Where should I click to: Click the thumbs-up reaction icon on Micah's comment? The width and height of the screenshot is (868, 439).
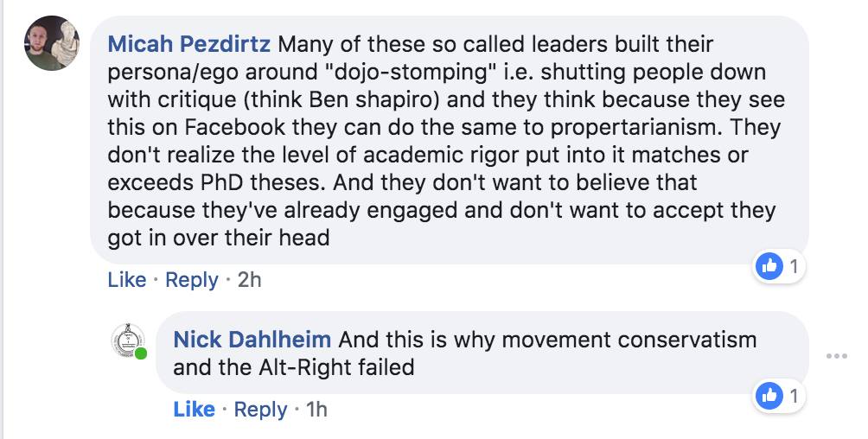click(769, 267)
